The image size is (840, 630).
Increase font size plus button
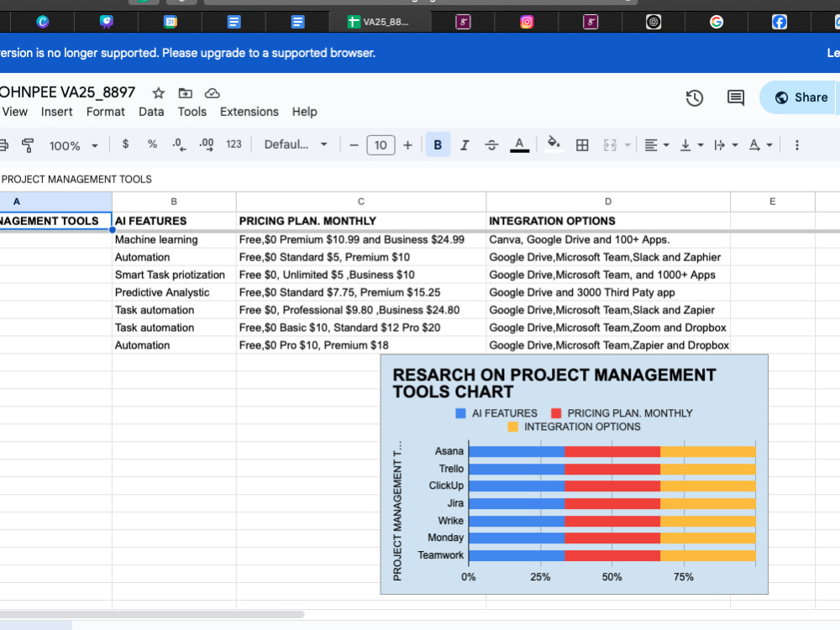pos(407,145)
